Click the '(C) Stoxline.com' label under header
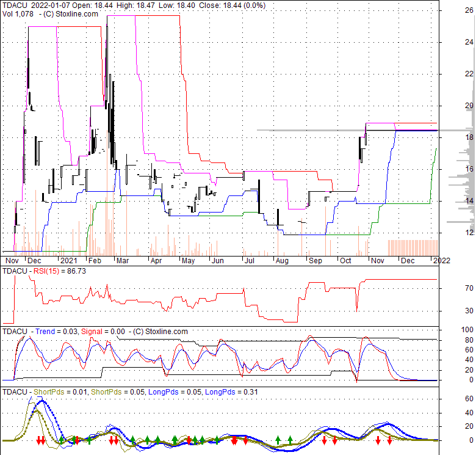This screenshot has height=455, width=476. pos(70,14)
